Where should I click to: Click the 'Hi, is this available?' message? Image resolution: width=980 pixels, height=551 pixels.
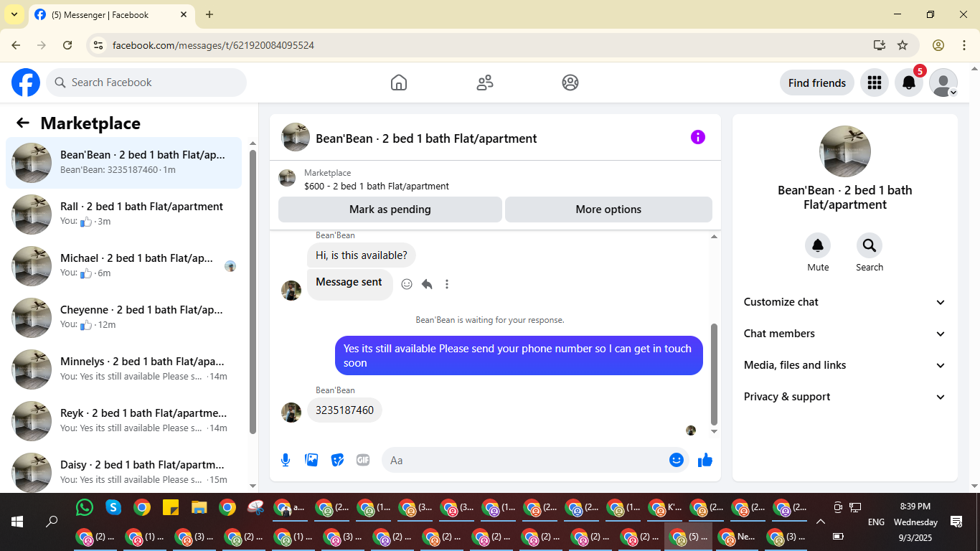[362, 255]
